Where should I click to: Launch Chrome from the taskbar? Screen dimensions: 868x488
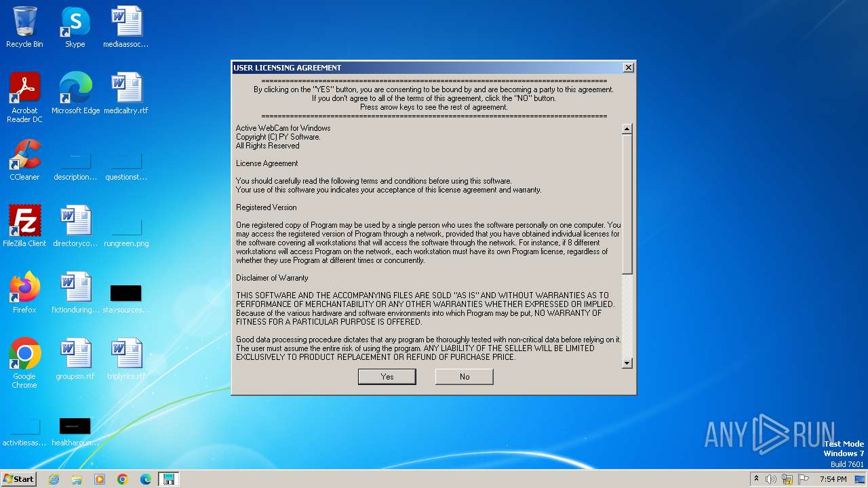pyautogui.click(x=123, y=479)
